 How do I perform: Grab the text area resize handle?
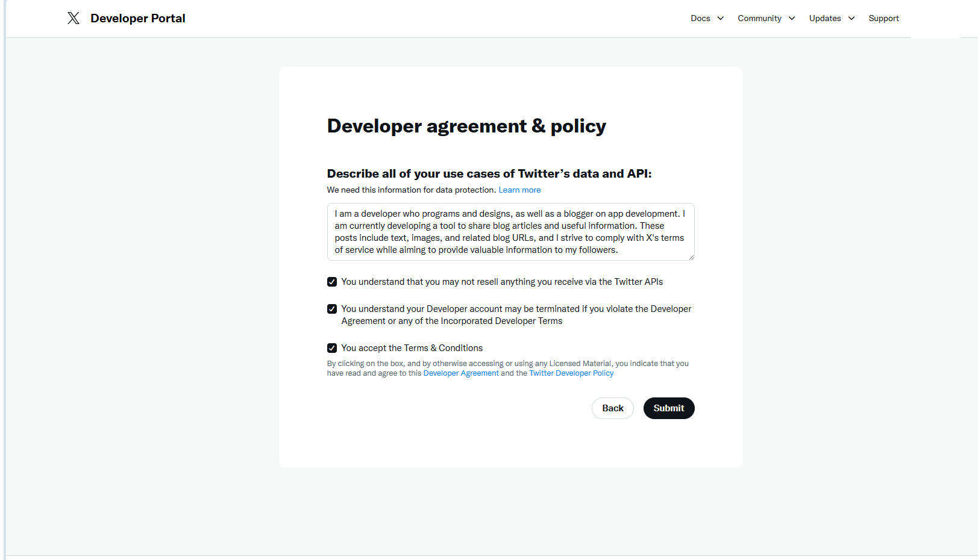pyautogui.click(x=691, y=257)
